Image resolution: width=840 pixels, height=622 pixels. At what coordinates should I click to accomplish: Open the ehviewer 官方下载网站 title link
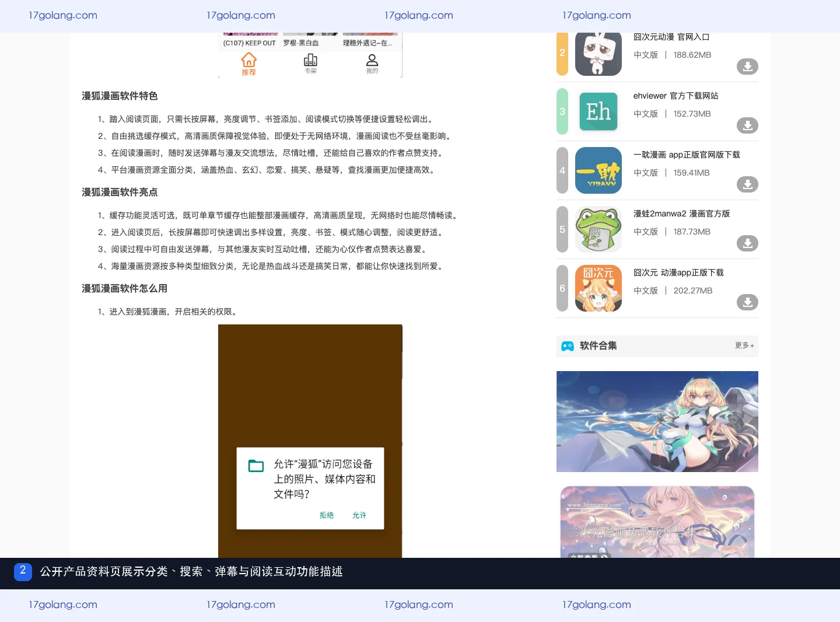tap(676, 96)
